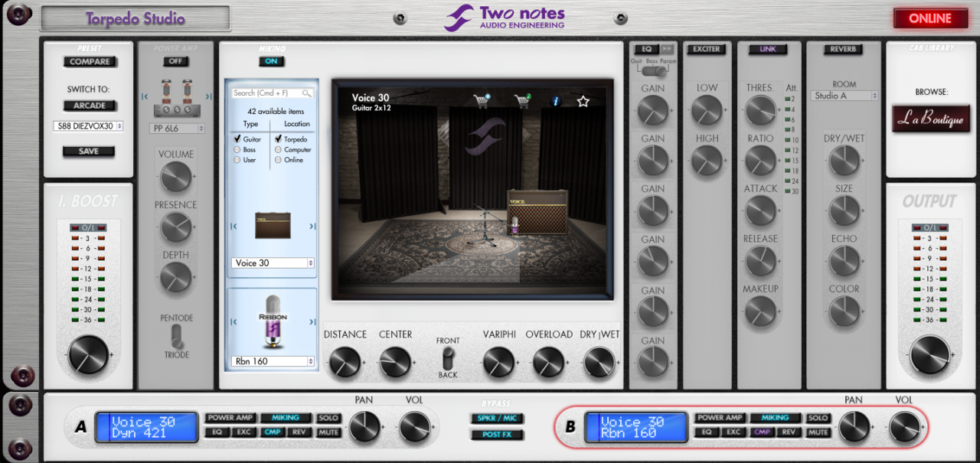Select Online location option

coord(278,160)
